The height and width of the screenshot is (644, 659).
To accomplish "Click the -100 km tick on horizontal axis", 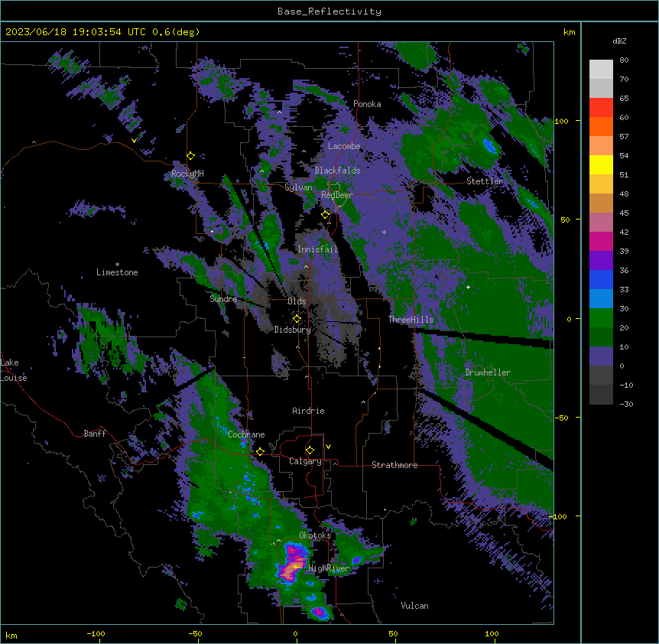I will tap(96, 633).
